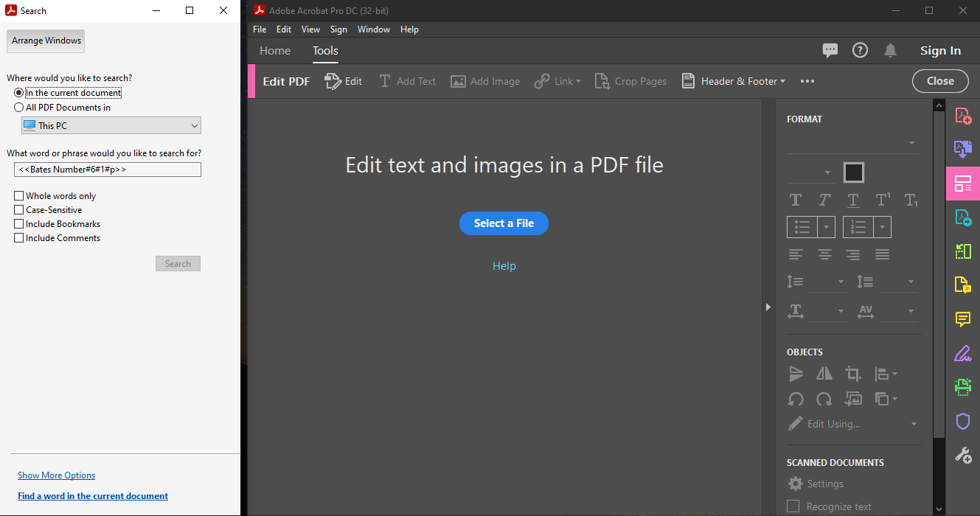Open the Acrobat help question-mark icon
The width and height of the screenshot is (980, 516).
[860, 50]
